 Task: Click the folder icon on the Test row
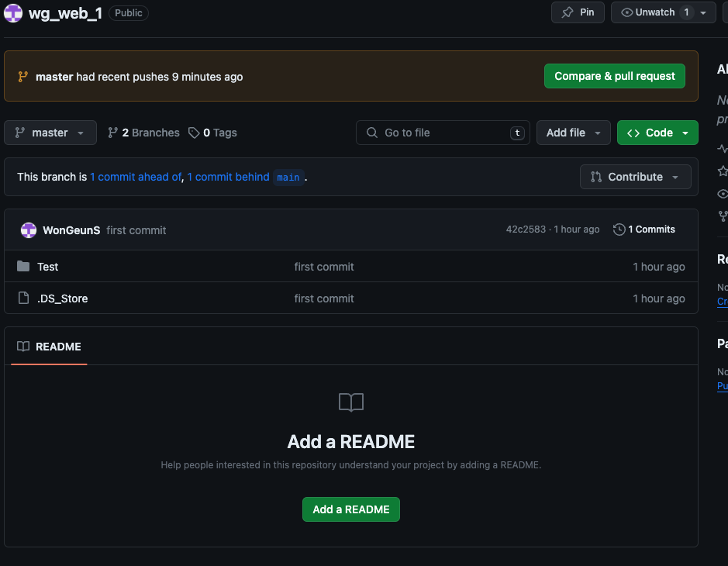tap(23, 266)
